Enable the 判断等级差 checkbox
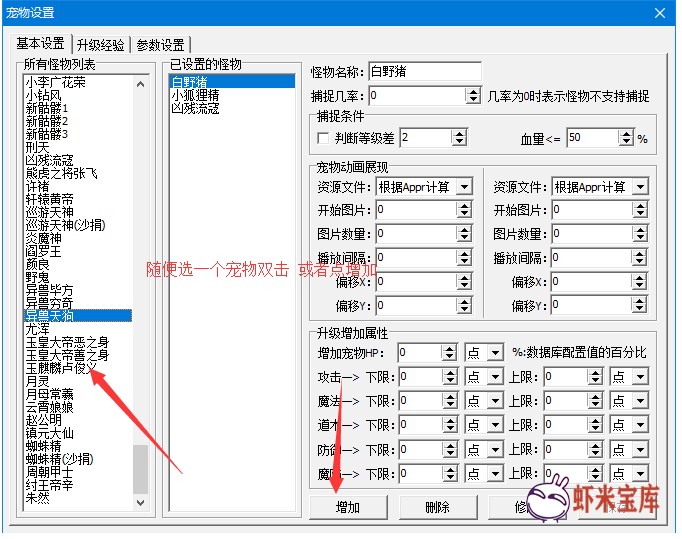This screenshot has height=539, width=682. tap(322, 137)
